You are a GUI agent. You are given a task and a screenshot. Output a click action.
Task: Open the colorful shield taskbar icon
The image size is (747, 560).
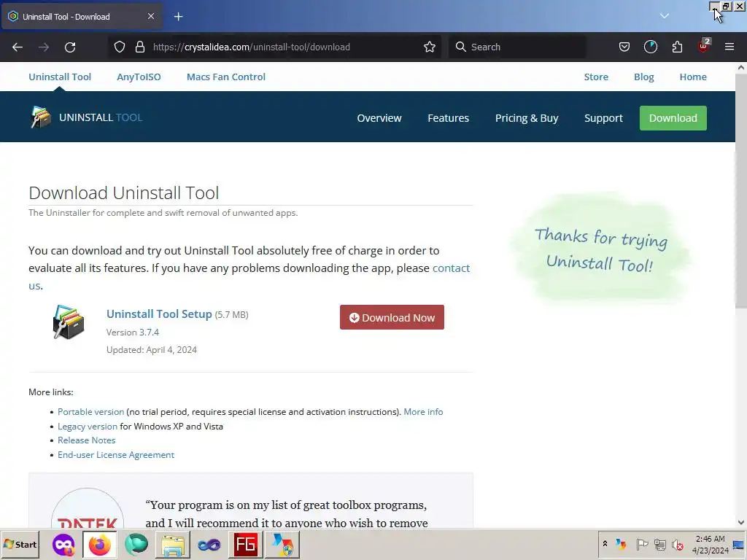click(x=283, y=544)
